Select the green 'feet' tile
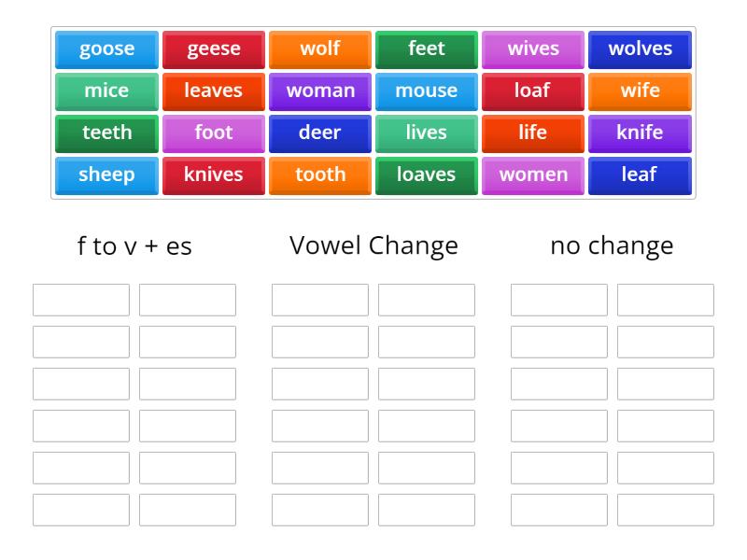Screen dimensions: 747x560 (427, 49)
